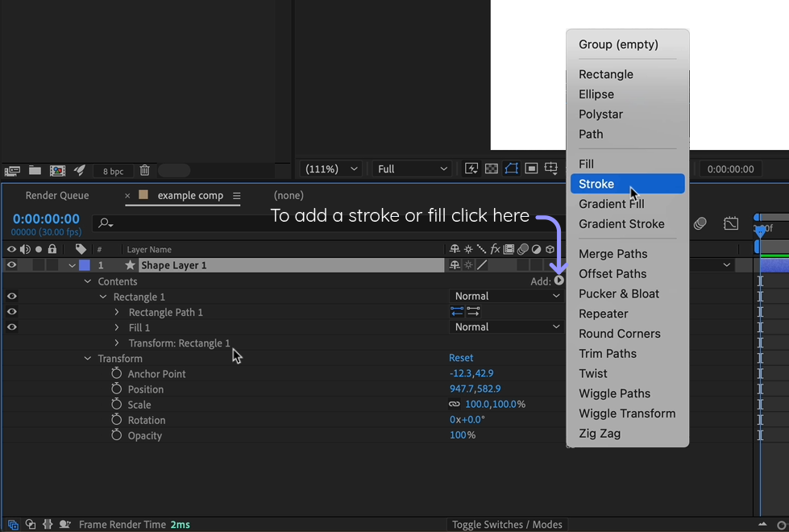Screen dimensions: 789x532
Task: Click the trash icon in the project panel
Action: pyautogui.click(x=144, y=170)
